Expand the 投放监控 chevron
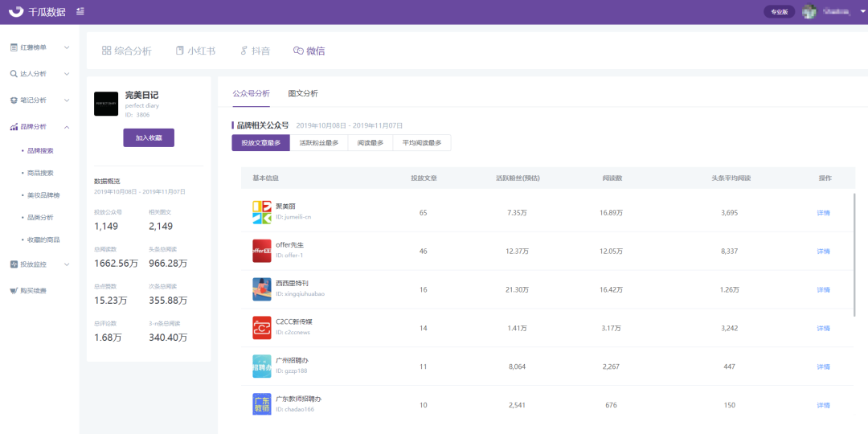Screen dimensions: 868x434 tap(67, 264)
